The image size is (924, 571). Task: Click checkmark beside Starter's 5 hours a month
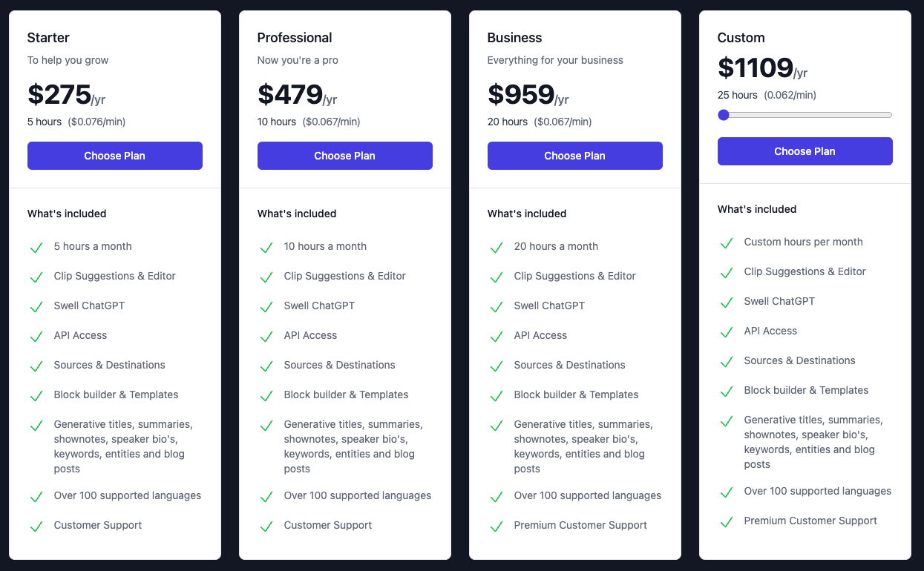click(x=36, y=248)
